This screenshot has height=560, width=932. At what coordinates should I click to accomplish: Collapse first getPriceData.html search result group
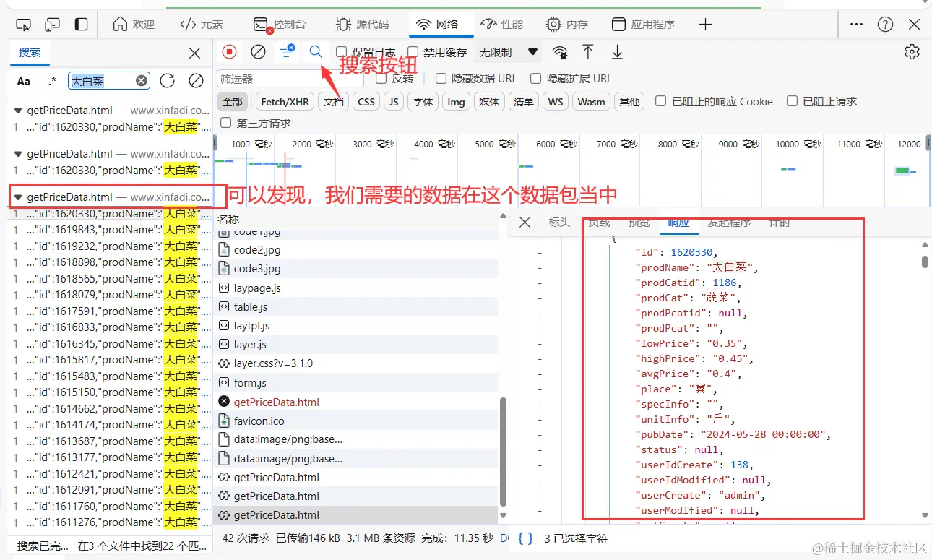(x=18, y=111)
